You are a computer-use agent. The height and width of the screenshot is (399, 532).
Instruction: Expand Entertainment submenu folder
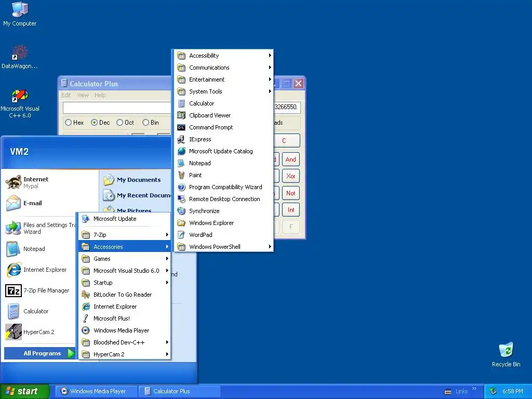223,79
